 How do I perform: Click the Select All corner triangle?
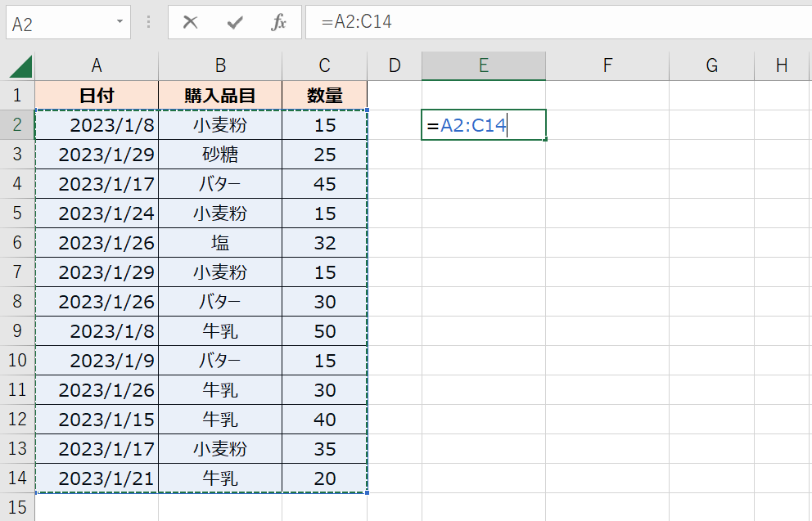(x=20, y=66)
